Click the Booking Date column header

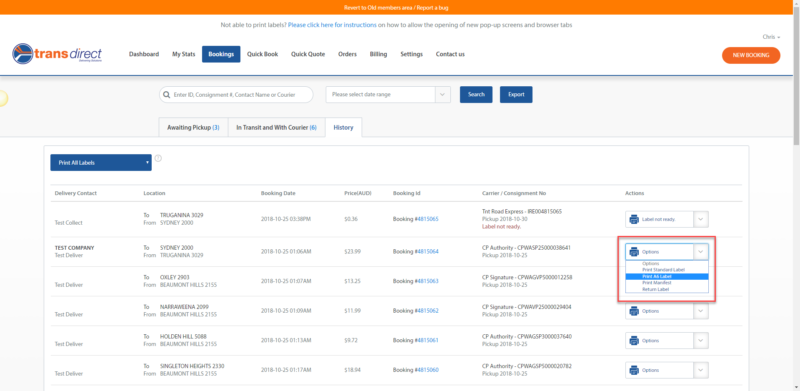coord(278,193)
